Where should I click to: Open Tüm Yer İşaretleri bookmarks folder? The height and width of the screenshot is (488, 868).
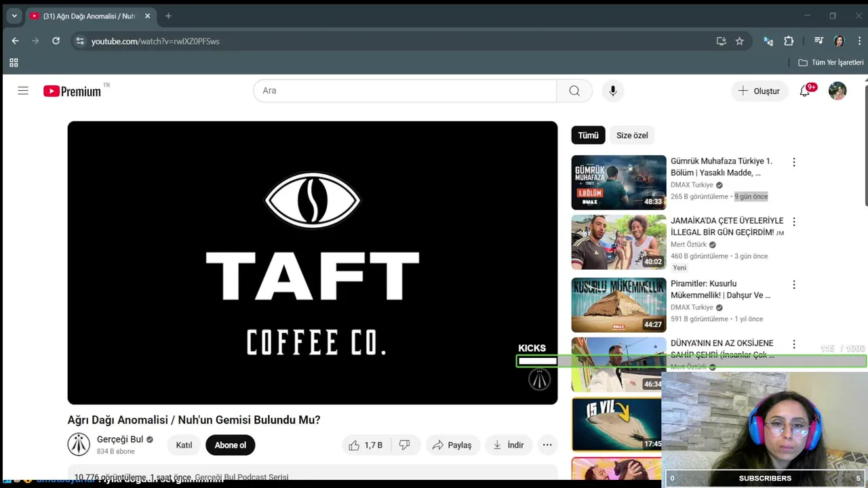[x=831, y=62]
